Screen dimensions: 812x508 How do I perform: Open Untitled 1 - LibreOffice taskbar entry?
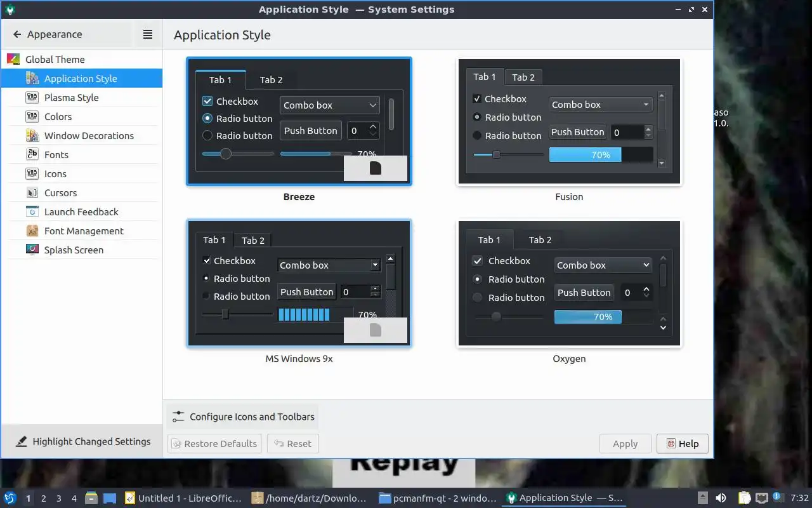183,498
